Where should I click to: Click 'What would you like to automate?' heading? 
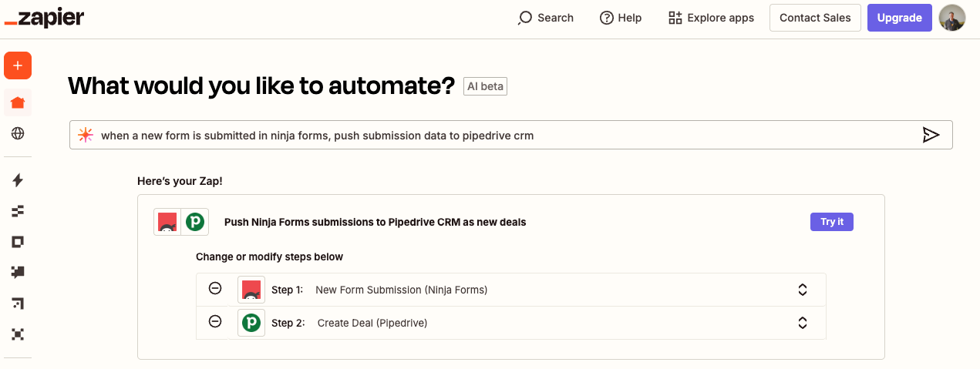click(261, 86)
